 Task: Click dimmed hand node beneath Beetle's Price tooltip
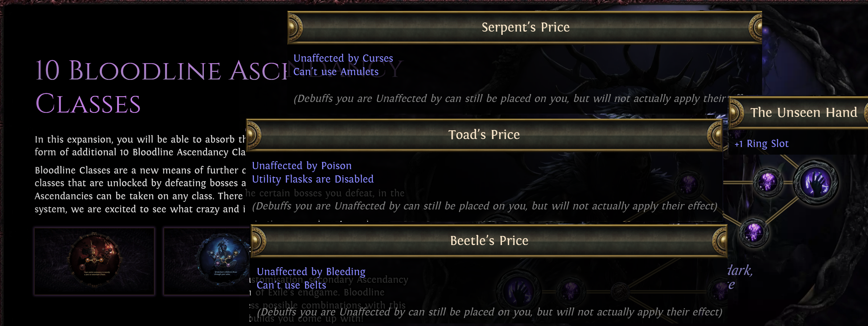tap(519, 291)
